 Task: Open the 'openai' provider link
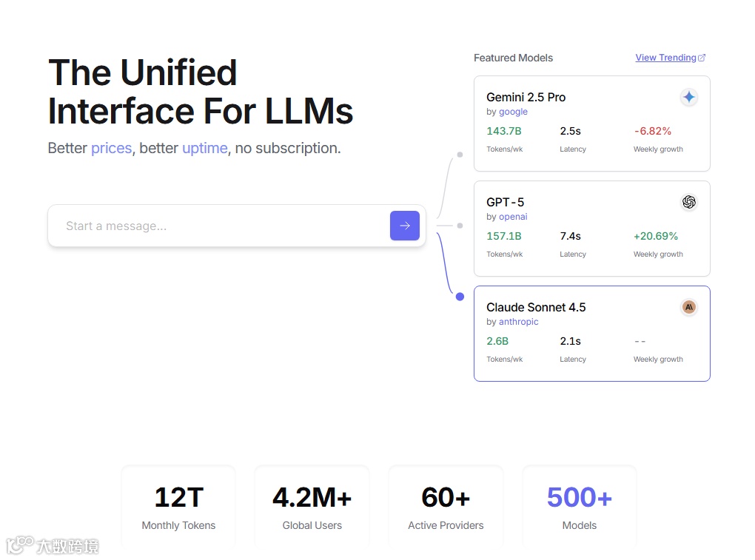coord(513,217)
